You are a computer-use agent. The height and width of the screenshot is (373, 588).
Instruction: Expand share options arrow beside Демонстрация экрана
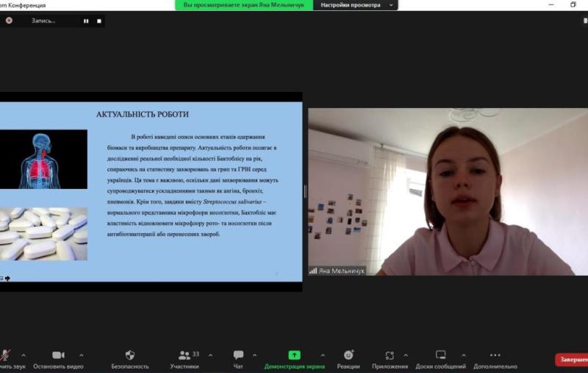click(323, 355)
